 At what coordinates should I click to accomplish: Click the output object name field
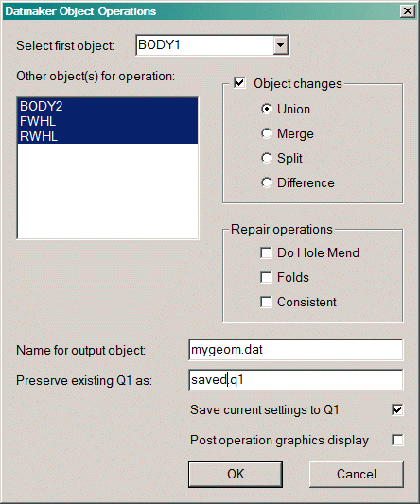pos(295,350)
